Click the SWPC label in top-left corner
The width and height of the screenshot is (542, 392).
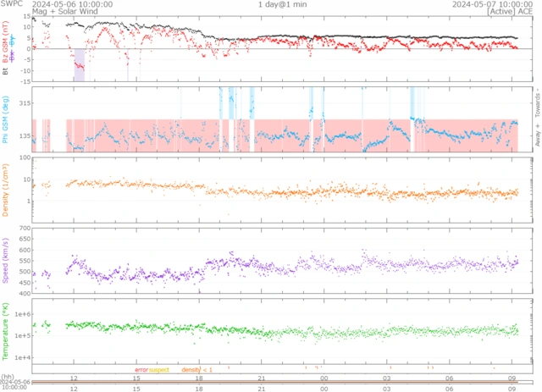[12, 4]
